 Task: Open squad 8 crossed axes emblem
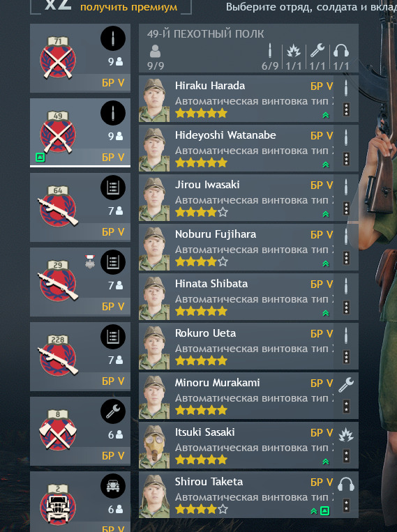tap(58, 431)
